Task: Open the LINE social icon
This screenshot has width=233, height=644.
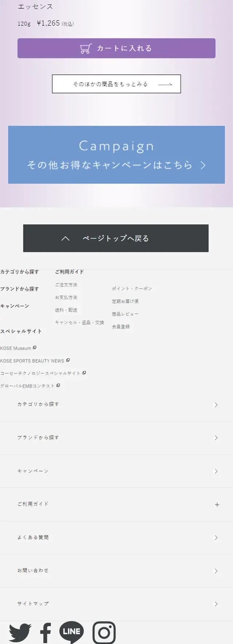Action: [x=72, y=632]
